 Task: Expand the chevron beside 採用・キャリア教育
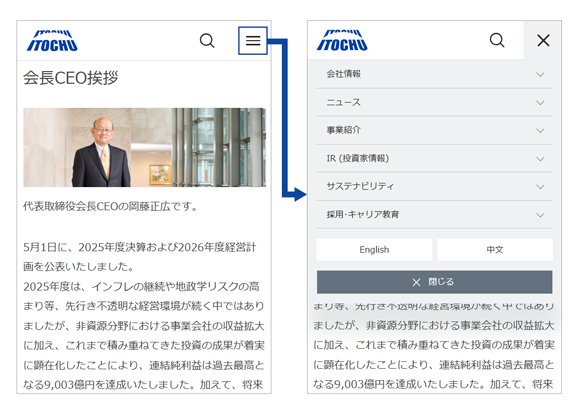(x=540, y=215)
